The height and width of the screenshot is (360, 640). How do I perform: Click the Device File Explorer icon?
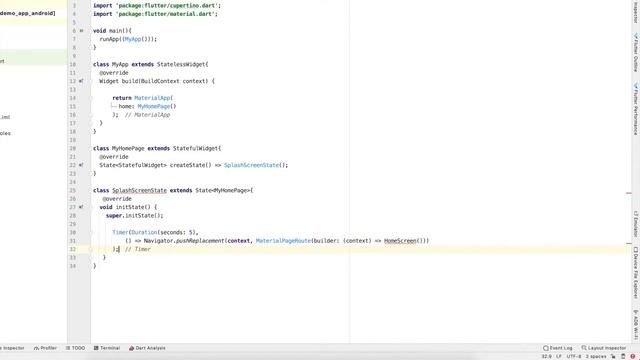tap(636, 249)
